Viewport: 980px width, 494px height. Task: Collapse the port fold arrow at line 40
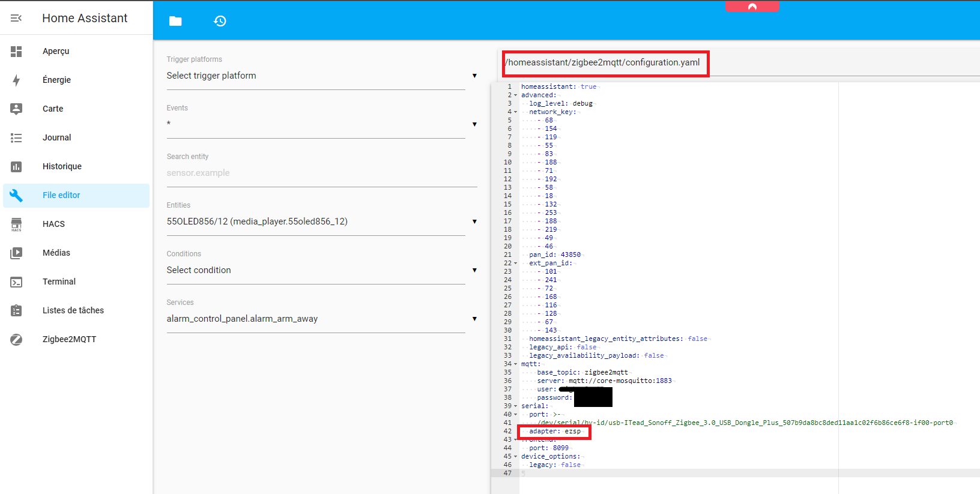pyautogui.click(x=515, y=415)
